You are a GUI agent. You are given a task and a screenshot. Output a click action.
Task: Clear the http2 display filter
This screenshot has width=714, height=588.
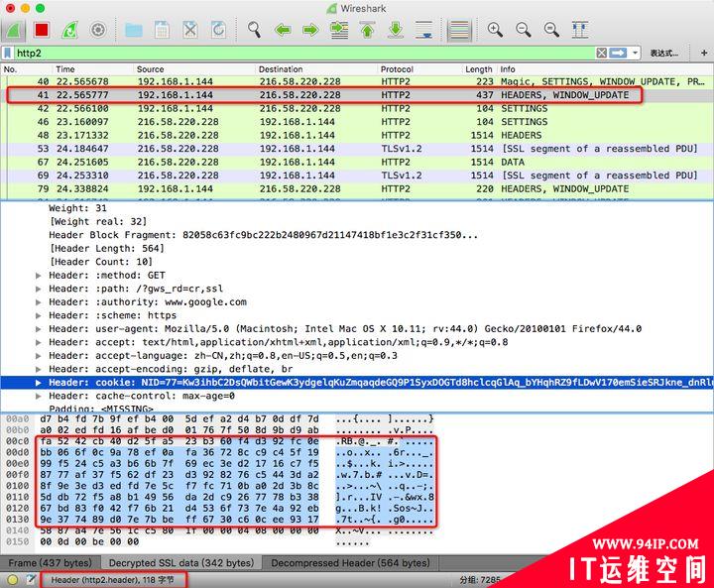point(602,54)
